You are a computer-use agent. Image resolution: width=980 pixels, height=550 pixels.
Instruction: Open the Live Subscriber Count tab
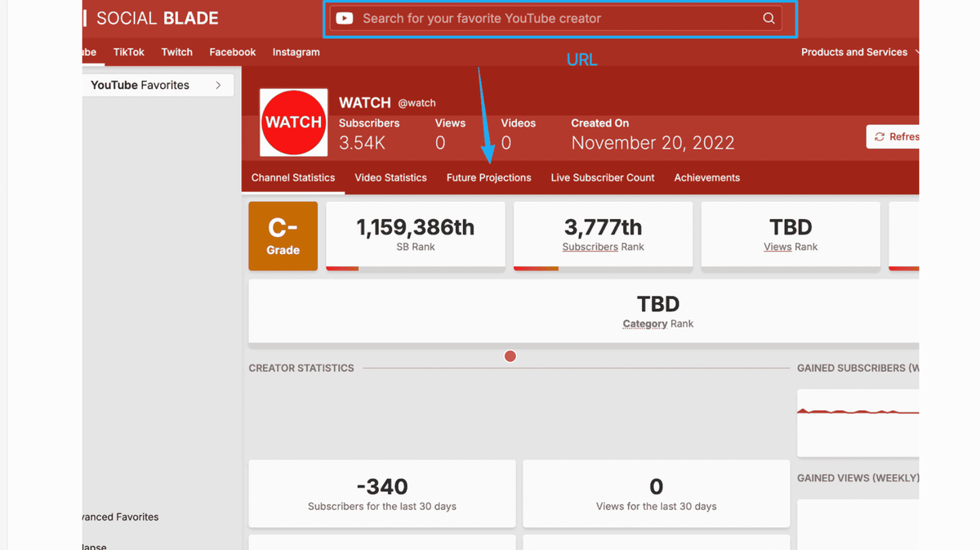click(x=603, y=177)
